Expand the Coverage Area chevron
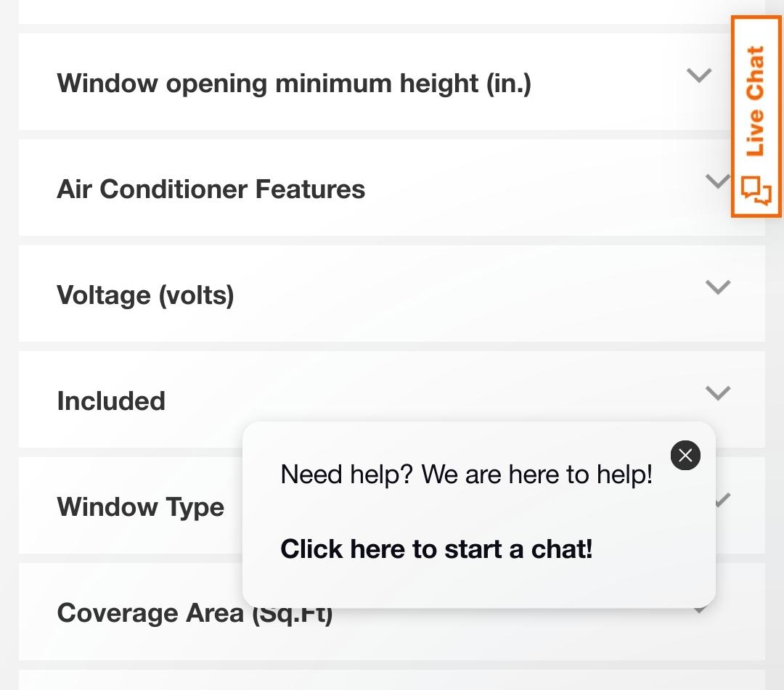 (701, 611)
